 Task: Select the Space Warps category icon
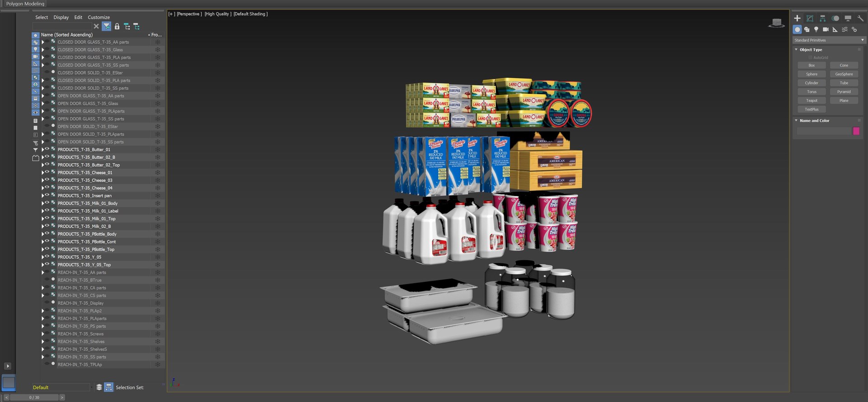tap(844, 29)
